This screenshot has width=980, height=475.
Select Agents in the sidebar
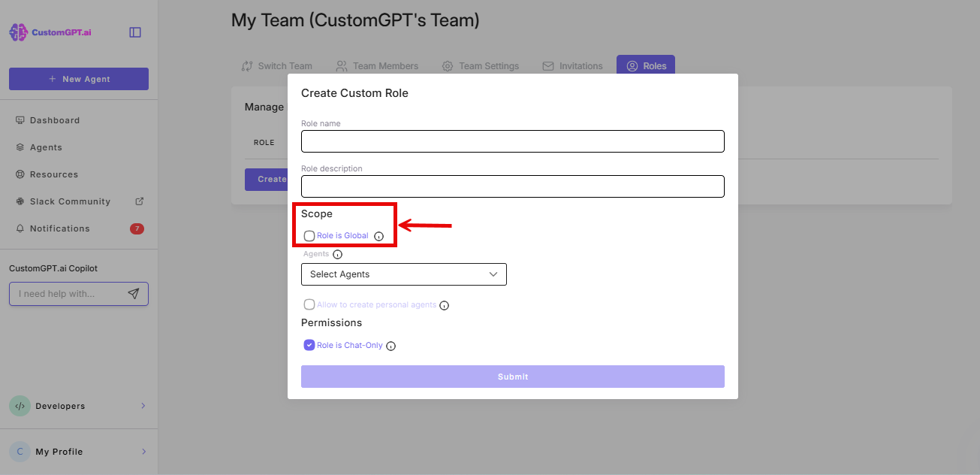[x=44, y=147]
